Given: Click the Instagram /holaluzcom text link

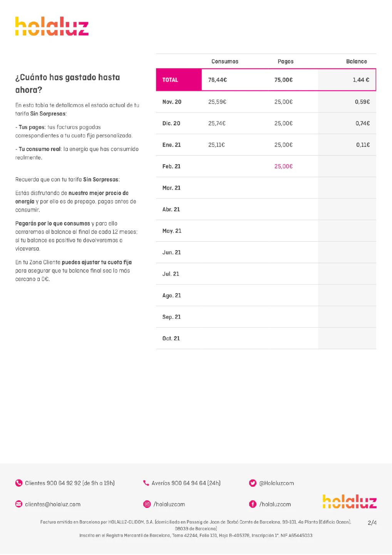Looking at the screenshot, I should click(x=169, y=504).
